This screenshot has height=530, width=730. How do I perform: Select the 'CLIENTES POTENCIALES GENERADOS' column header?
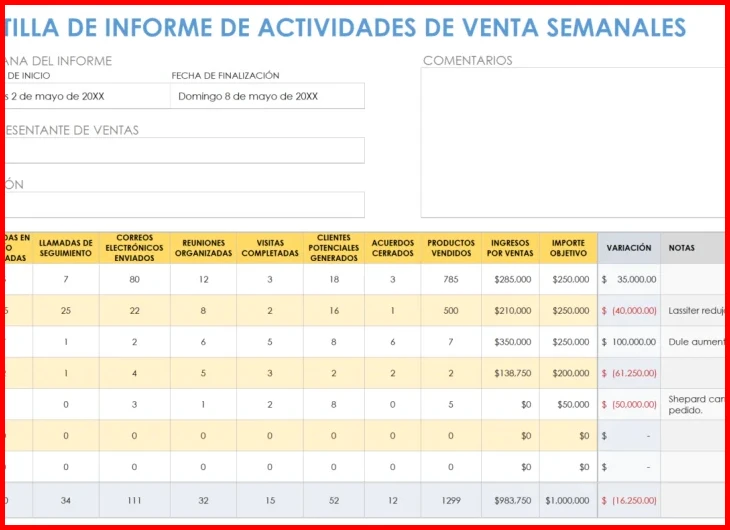[334, 248]
